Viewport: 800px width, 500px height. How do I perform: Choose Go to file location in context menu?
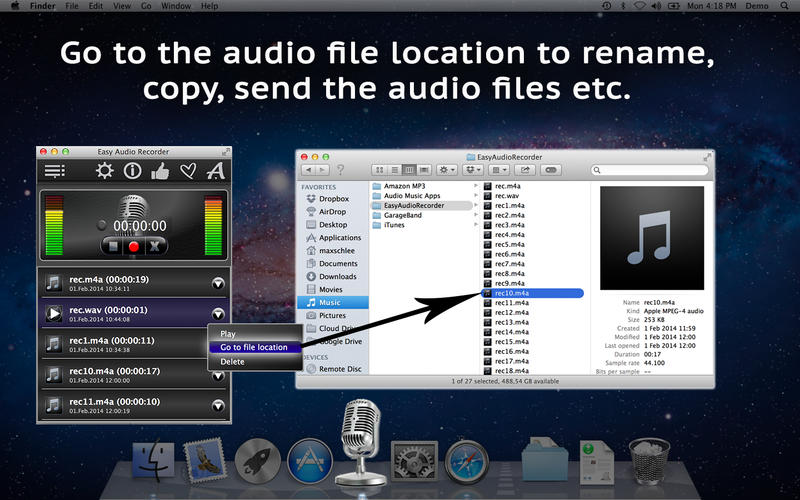[254, 347]
